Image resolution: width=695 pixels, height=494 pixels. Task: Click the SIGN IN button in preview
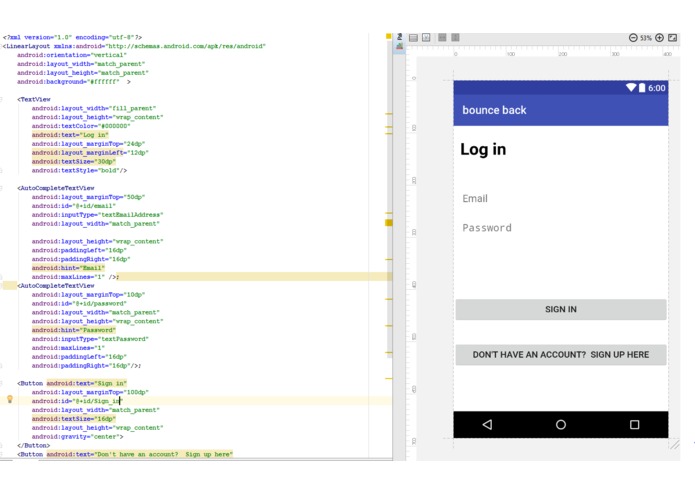pyautogui.click(x=561, y=310)
